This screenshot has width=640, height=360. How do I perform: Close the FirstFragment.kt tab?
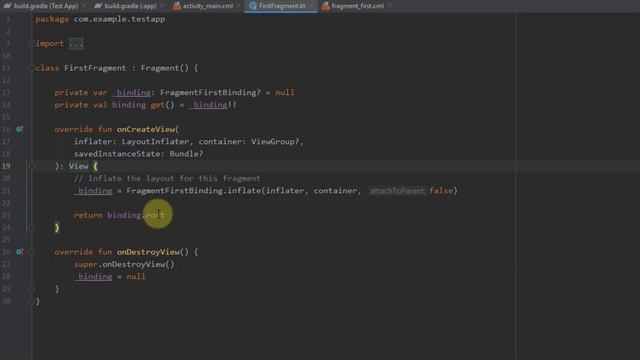(x=311, y=6)
